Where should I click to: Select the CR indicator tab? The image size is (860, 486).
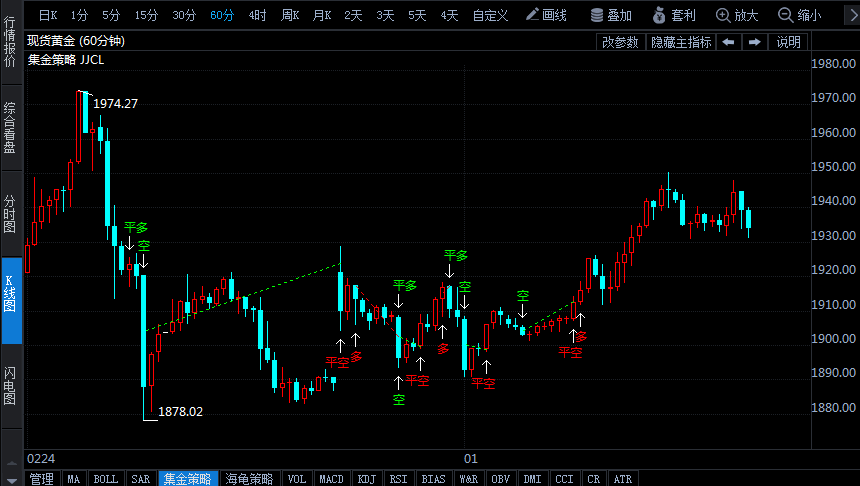coord(593,479)
